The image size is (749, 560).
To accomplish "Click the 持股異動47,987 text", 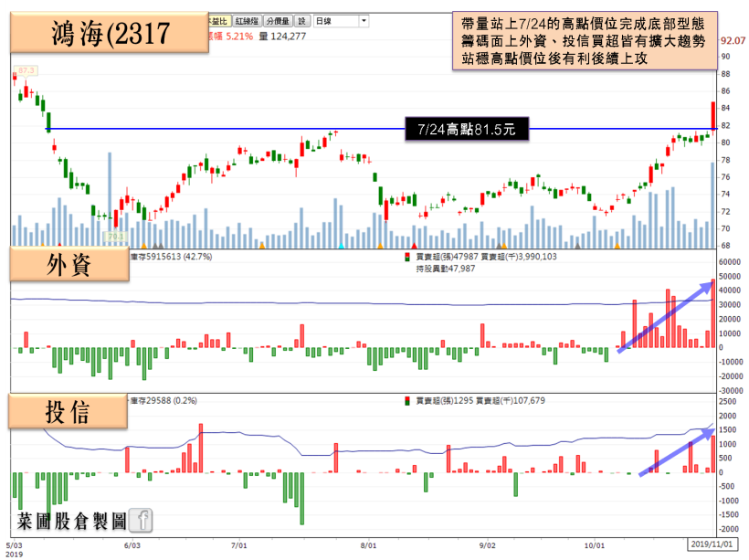I will [445, 269].
